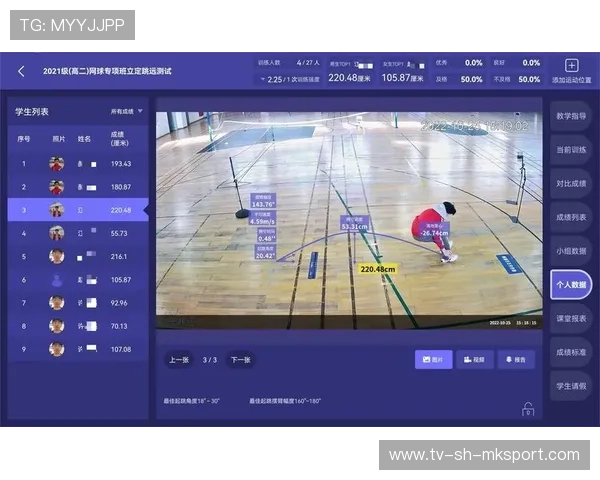Go to the 课堂报表 side tab

pos(571,318)
